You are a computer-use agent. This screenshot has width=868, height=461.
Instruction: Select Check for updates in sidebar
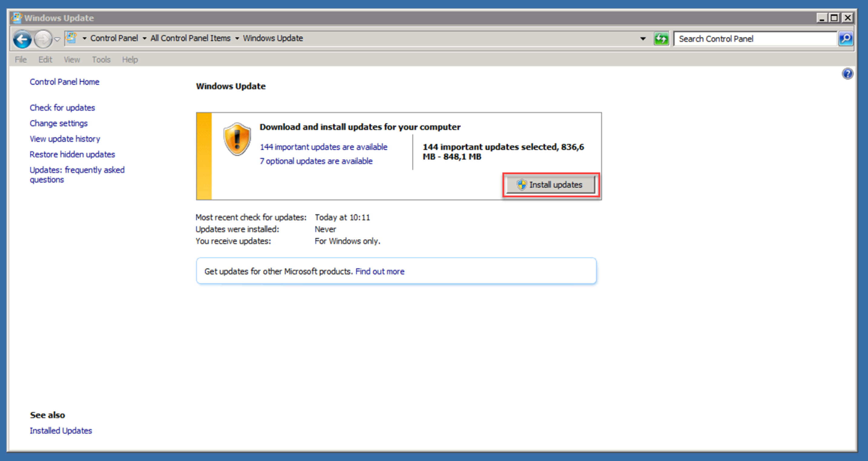tap(62, 107)
